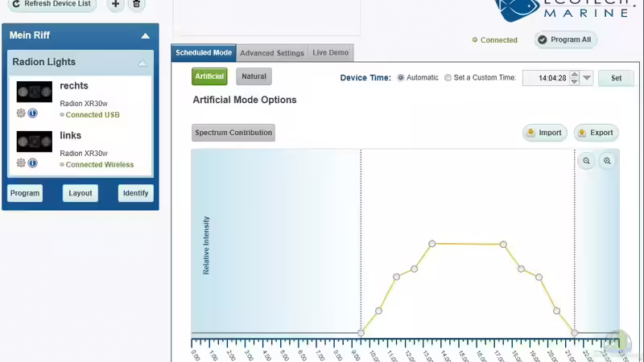Screen dimensions: 644x362
Task: Click the 9:00 start point on intensity graph
Action: coord(361,332)
